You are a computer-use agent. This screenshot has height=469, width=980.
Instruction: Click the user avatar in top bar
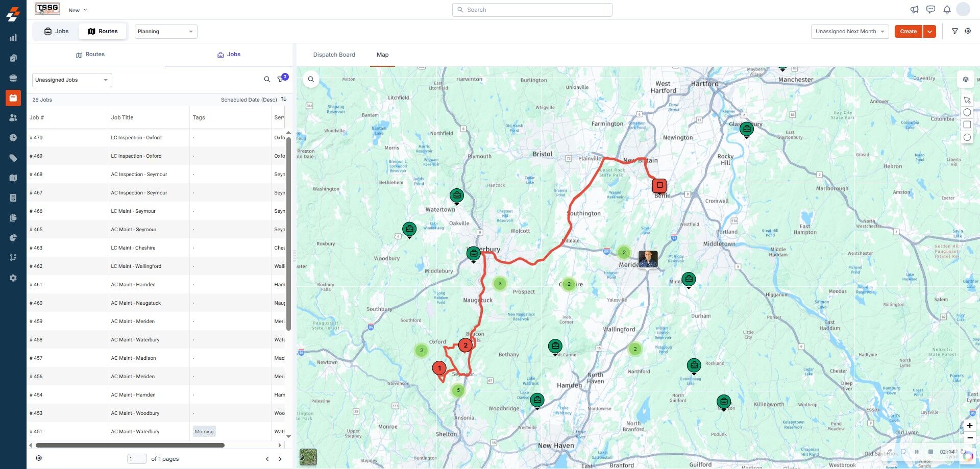click(x=963, y=9)
